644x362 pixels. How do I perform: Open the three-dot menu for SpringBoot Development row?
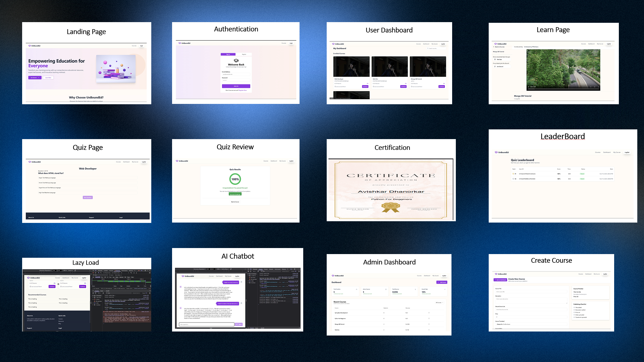pos(429,313)
